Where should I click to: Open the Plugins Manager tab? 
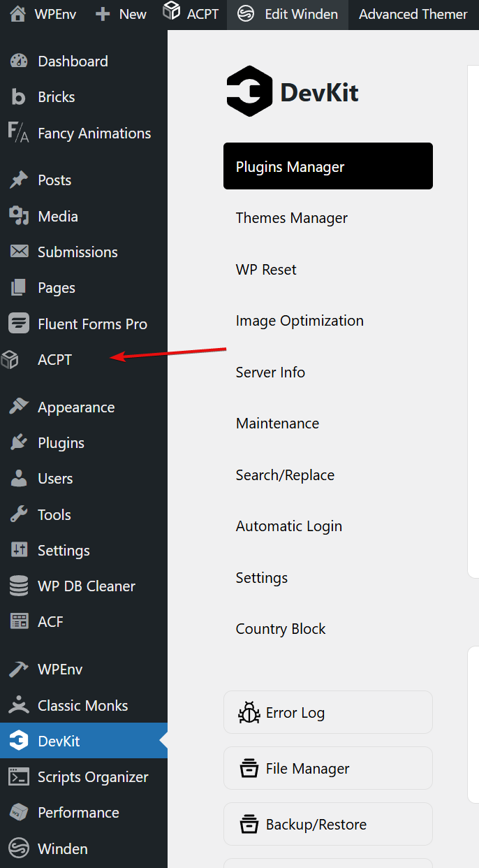click(x=327, y=166)
